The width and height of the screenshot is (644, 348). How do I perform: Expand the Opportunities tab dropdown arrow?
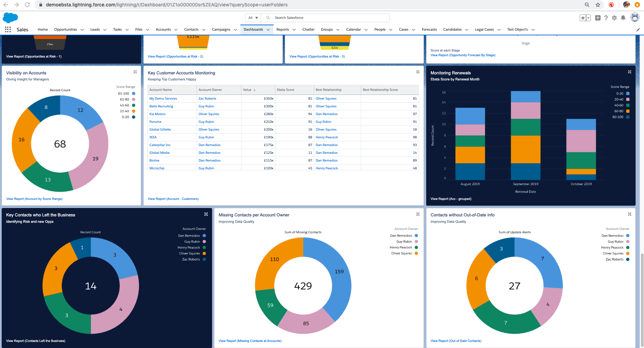[82, 30]
